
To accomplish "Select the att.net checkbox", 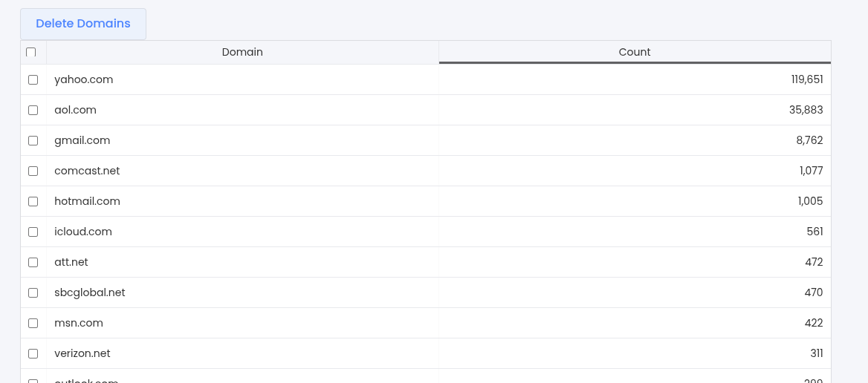I will [x=33, y=262].
